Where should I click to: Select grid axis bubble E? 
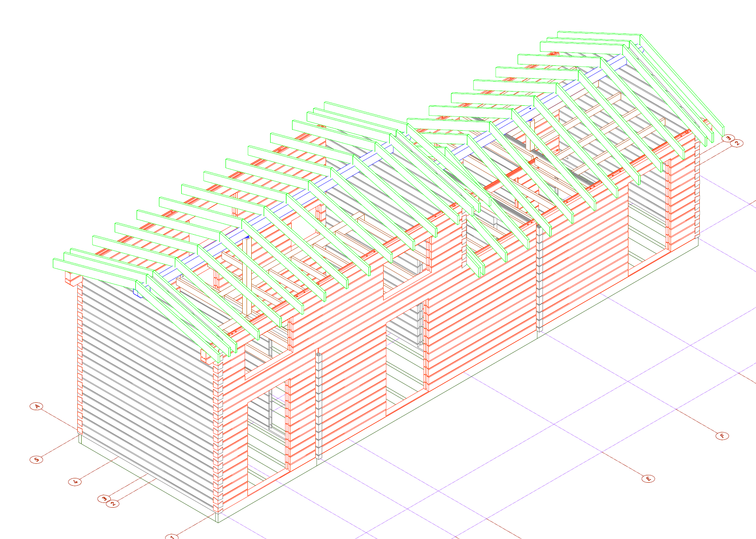click(x=648, y=478)
